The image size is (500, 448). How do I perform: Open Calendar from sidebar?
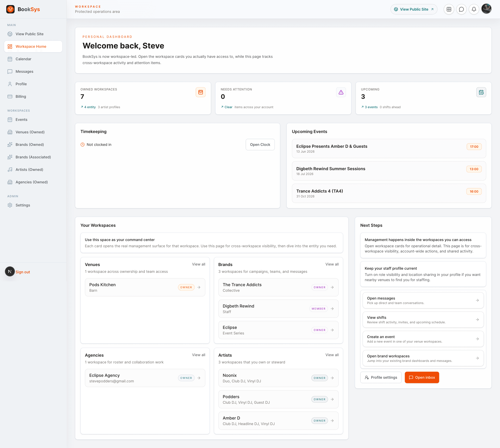[33, 59]
